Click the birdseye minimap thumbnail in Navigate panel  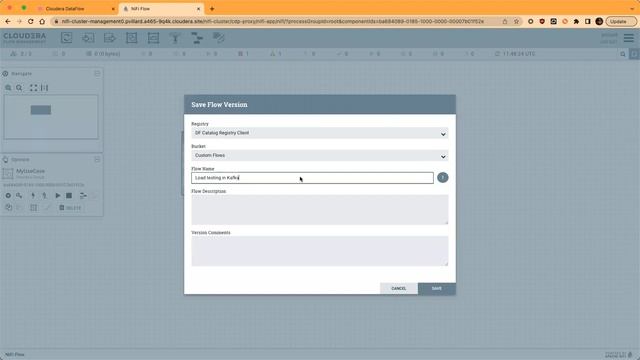coord(51,117)
